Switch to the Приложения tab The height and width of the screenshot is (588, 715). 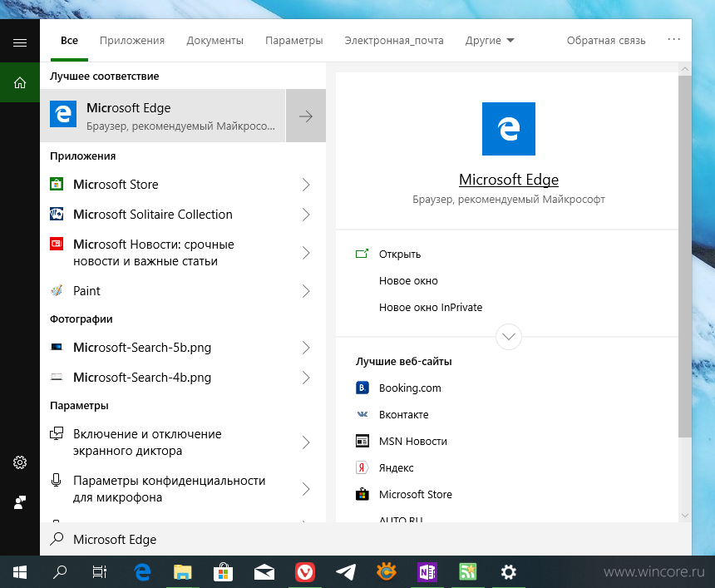pos(132,41)
